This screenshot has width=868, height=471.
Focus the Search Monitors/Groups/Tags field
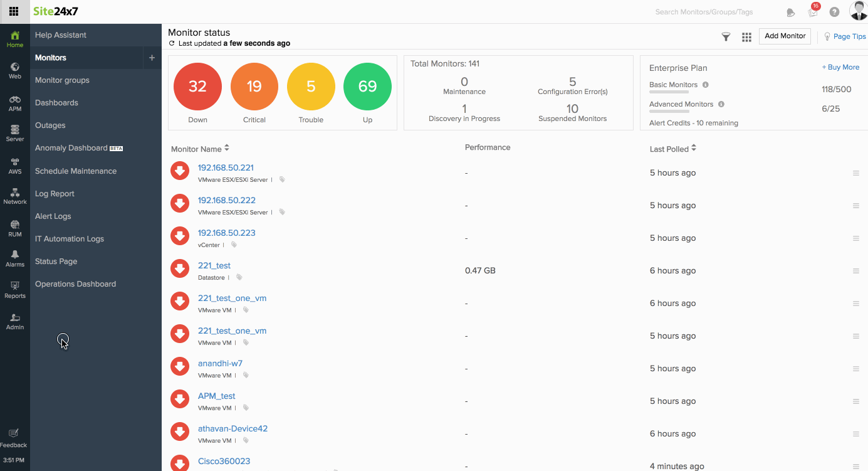click(704, 12)
